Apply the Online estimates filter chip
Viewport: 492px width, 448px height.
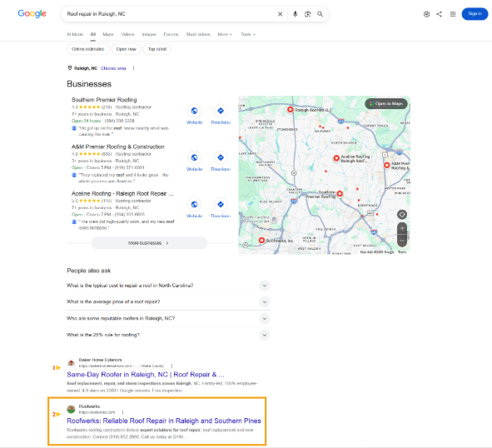(88, 49)
